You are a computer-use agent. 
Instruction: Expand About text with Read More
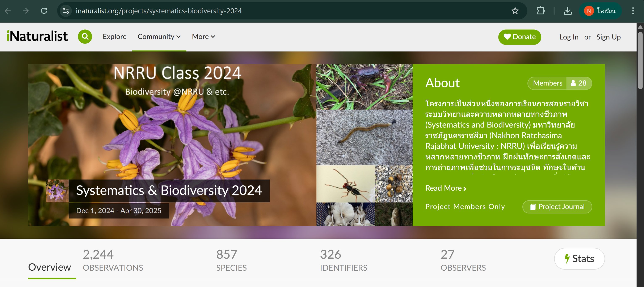(446, 188)
